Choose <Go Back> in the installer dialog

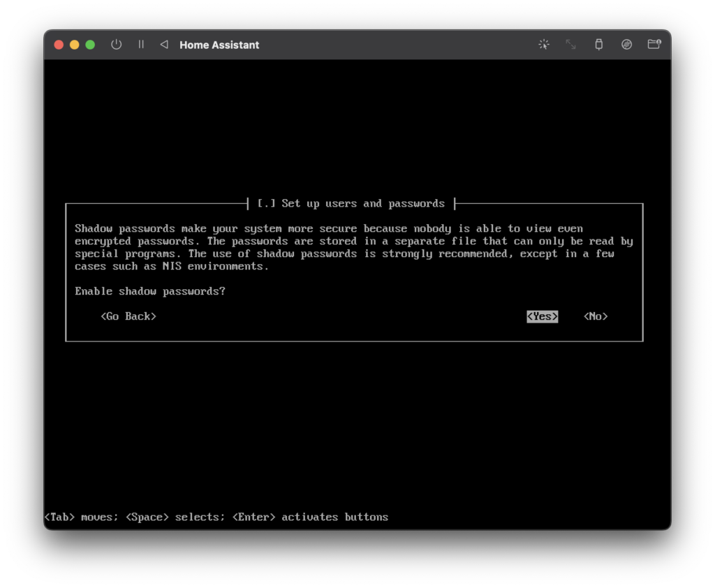click(x=128, y=316)
